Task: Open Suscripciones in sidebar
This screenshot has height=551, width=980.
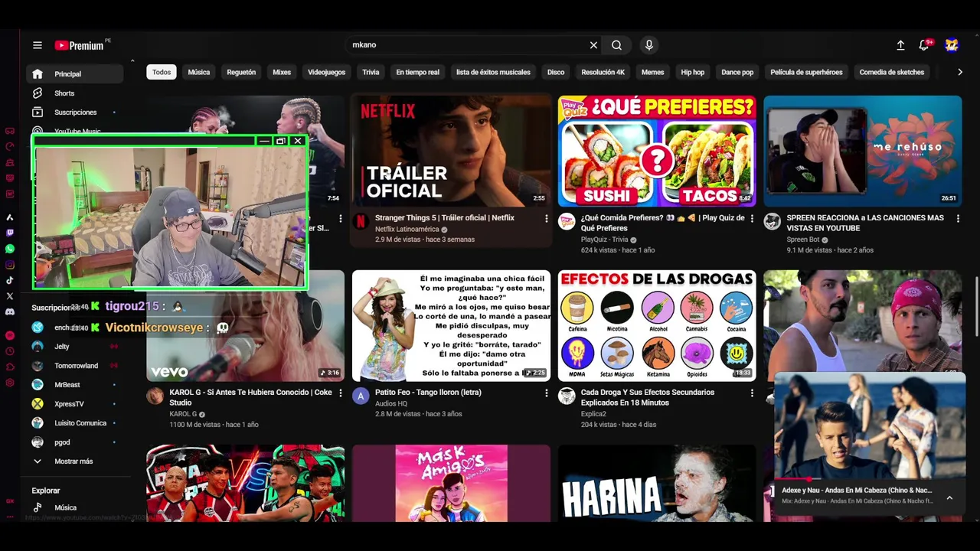Action: pyautogui.click(x=75, y=112)
